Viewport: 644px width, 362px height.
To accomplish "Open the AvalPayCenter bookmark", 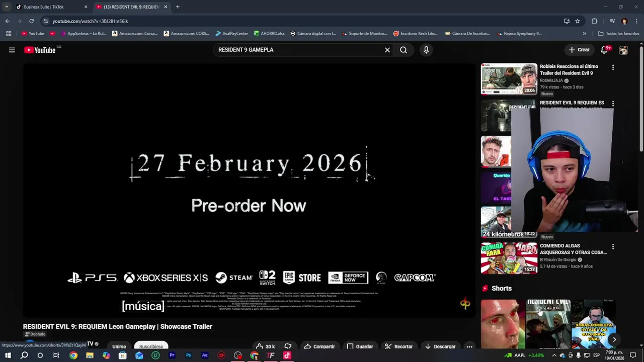I will tap(232, 34).
